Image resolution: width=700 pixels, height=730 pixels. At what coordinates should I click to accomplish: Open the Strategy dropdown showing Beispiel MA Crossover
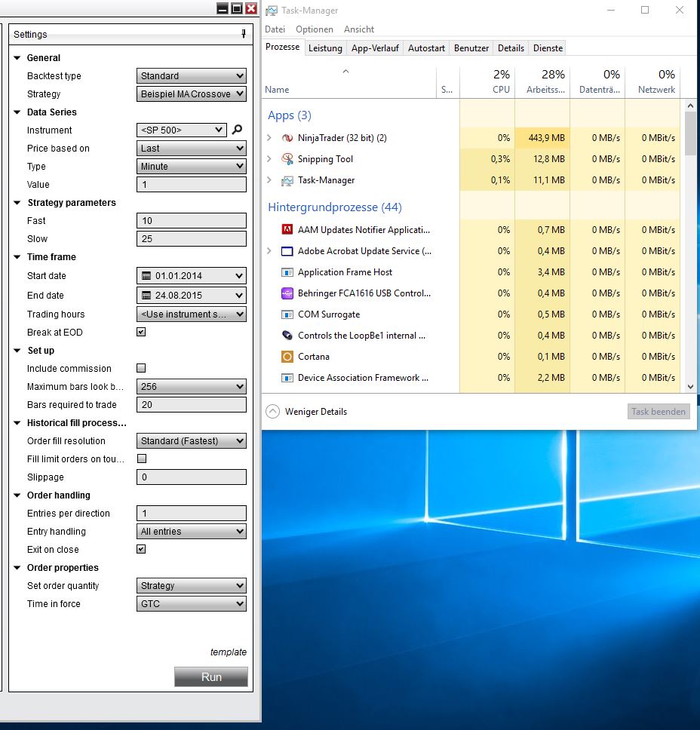(192, 94)
